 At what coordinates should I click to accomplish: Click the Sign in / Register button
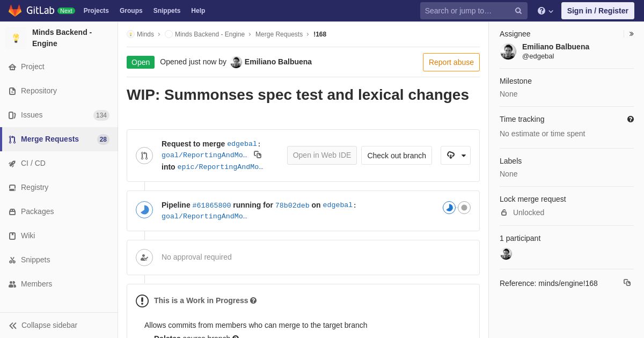point(598,11)
